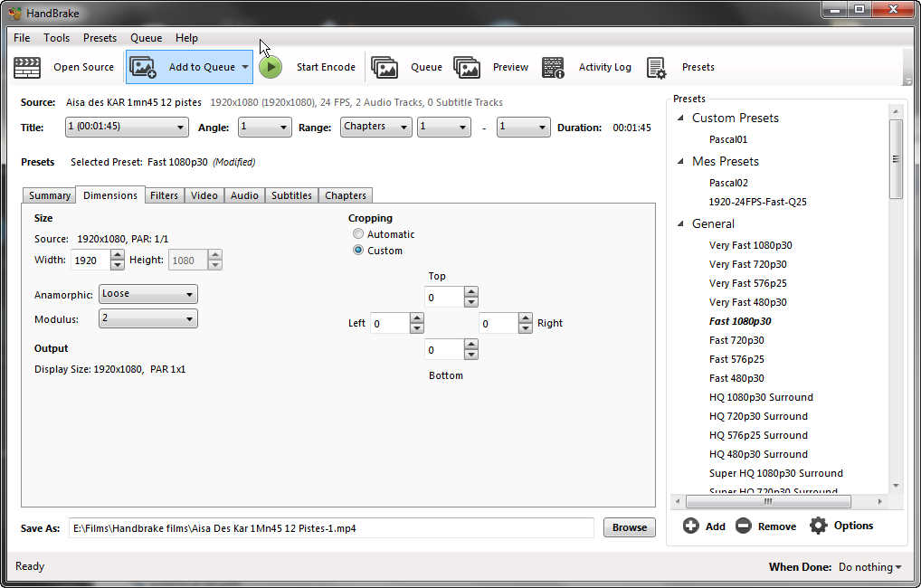Image resolution: width=921 pixels, height=588 pixels.
Task: Click the Activity Log label
Action: pyautogui.click(x=605, y=67)
